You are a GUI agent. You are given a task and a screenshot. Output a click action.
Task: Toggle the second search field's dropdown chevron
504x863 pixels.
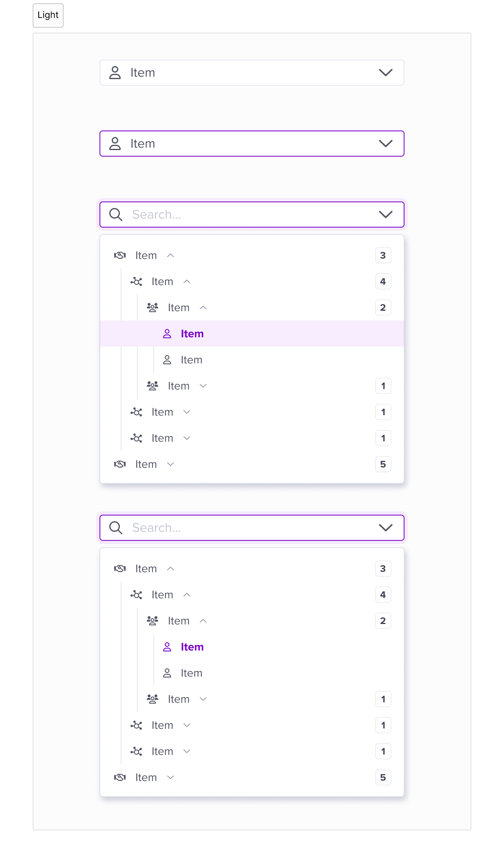point(385,528)
